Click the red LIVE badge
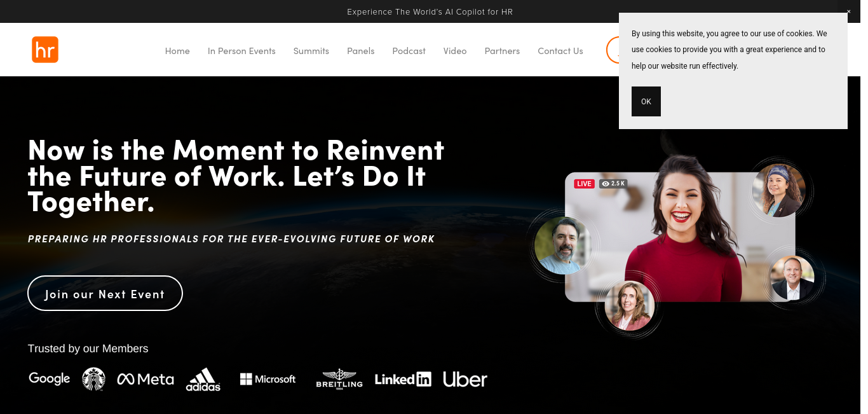Image resolution: width=868 pixels, height=414 pixels. [584, 184]
